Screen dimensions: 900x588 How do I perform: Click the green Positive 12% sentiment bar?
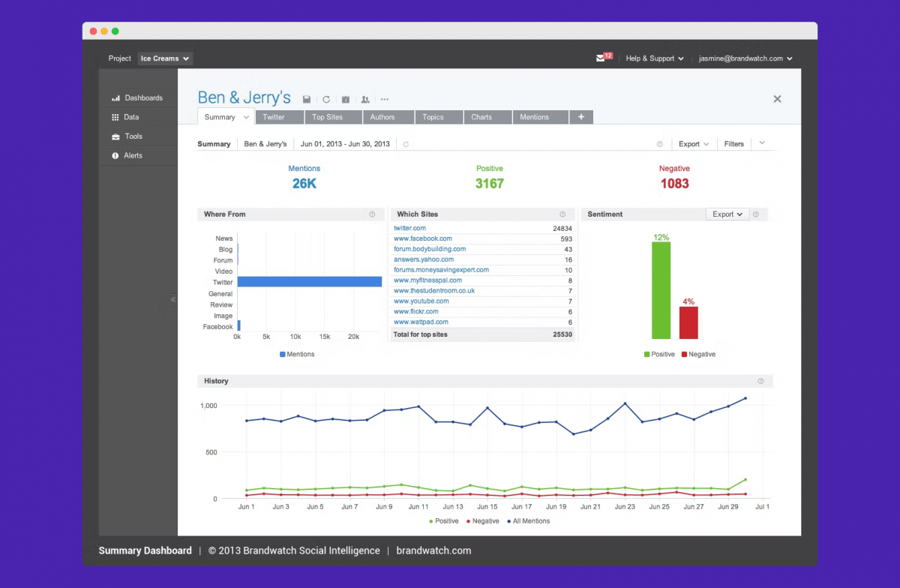coord(661,291)
